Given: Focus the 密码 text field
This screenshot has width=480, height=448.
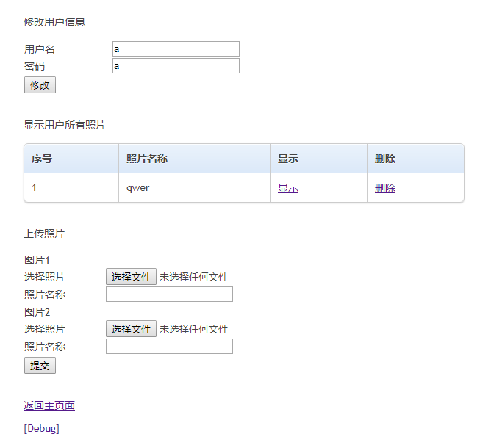Looking at the screenshot, I should [x=176, y=66].
